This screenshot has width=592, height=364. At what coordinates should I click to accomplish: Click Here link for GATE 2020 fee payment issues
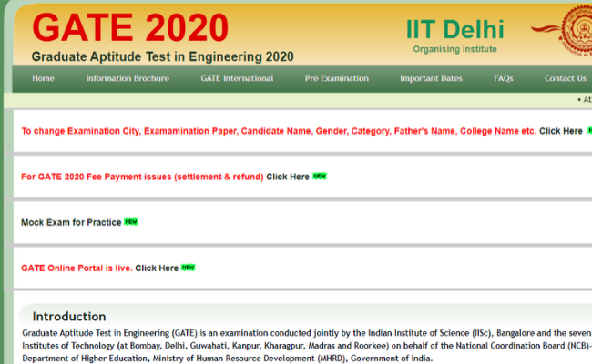coord(288,177)
